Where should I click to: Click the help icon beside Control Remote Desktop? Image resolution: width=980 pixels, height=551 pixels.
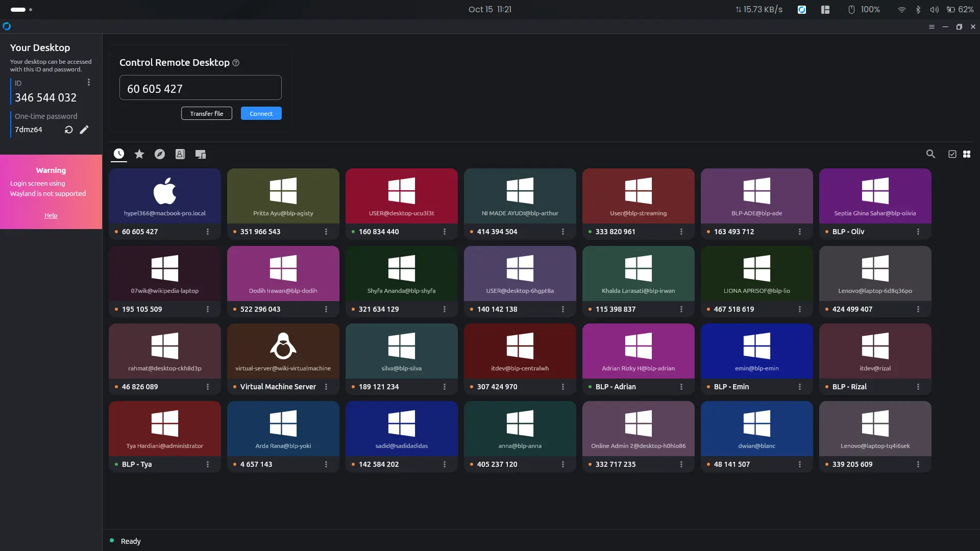pyautogui.click(x=236, y=63)
